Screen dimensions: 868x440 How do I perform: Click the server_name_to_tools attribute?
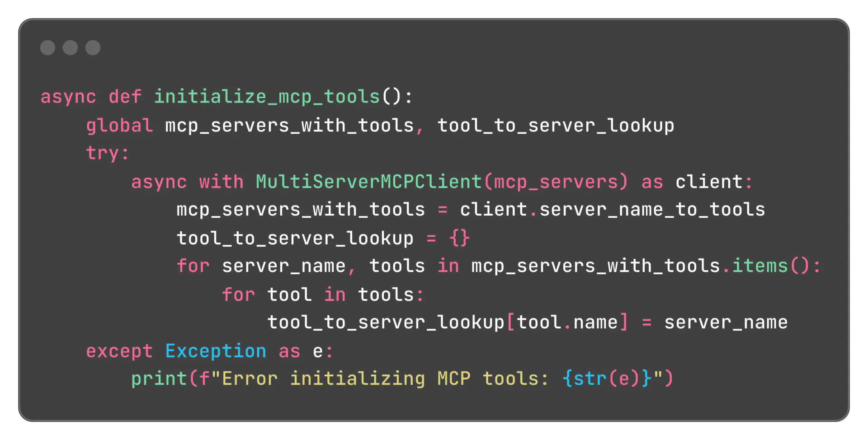click(652, 210)
